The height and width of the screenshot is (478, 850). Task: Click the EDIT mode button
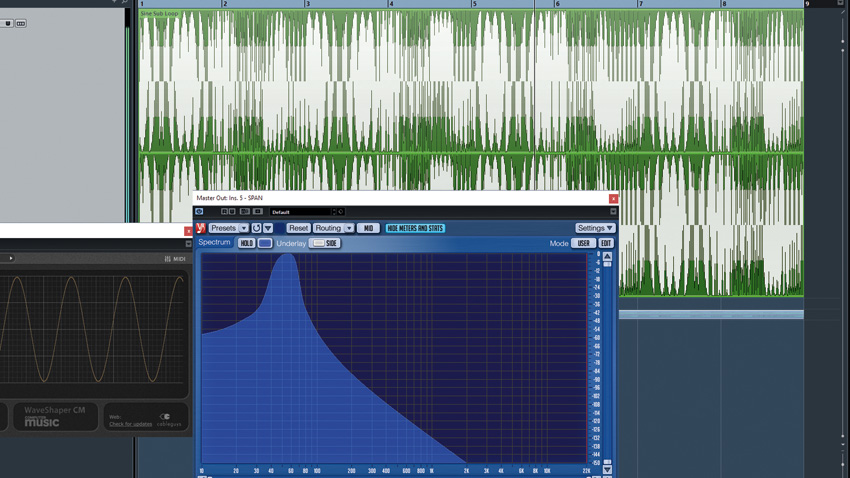pyautogui.click(x=606, y=243)
